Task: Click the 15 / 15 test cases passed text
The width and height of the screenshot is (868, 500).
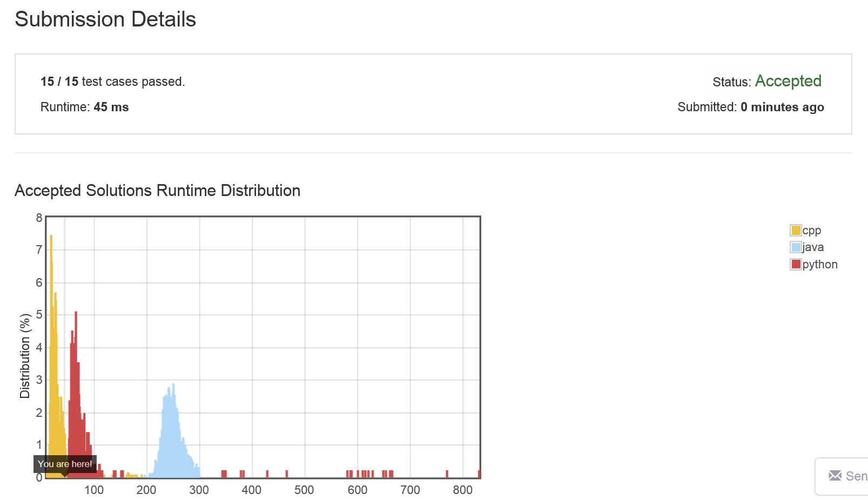Action: click(112, 82)
